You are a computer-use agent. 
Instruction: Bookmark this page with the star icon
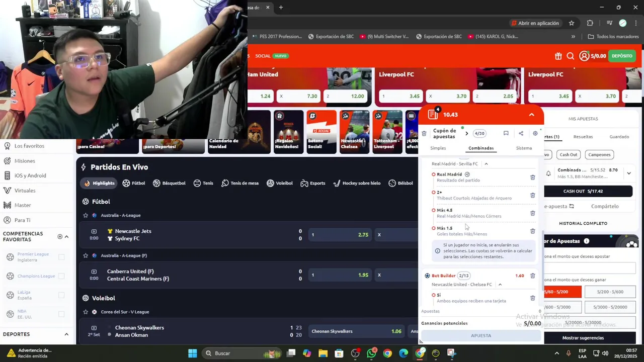[572, 23]
